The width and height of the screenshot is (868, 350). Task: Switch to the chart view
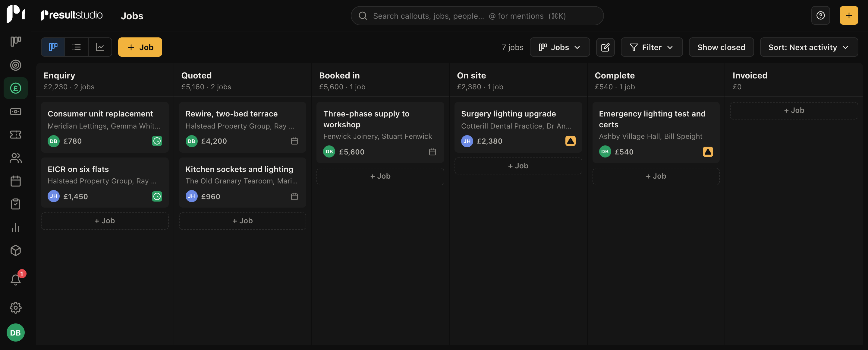pyautogui.click(x=100, y=47)
